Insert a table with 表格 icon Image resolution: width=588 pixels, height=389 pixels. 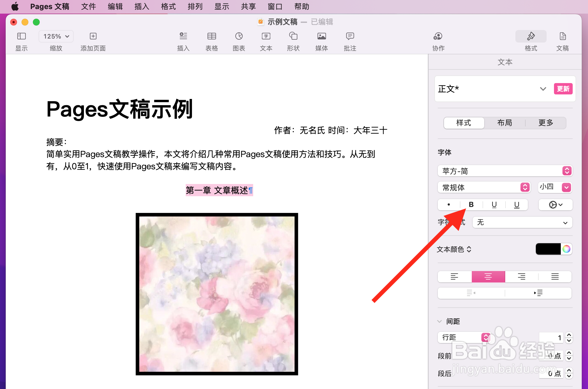tap(211, 36)
